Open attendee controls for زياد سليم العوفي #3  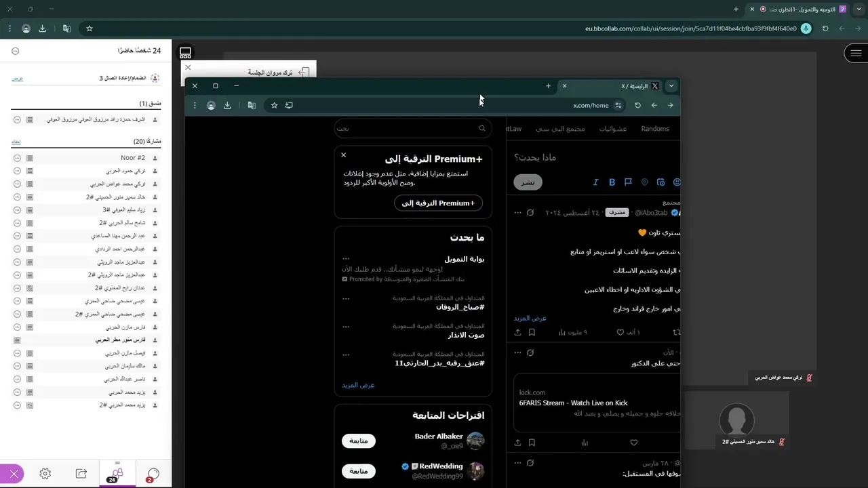(x=17, y=210)
